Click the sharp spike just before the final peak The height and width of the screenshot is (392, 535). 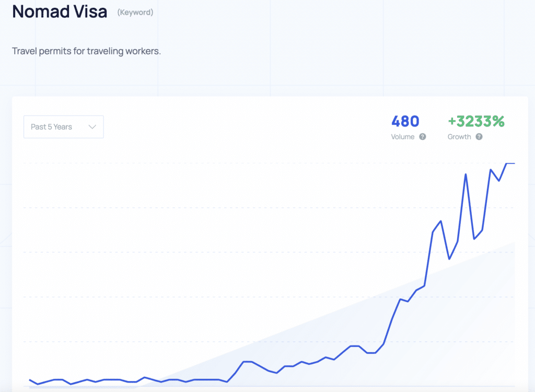466,175
